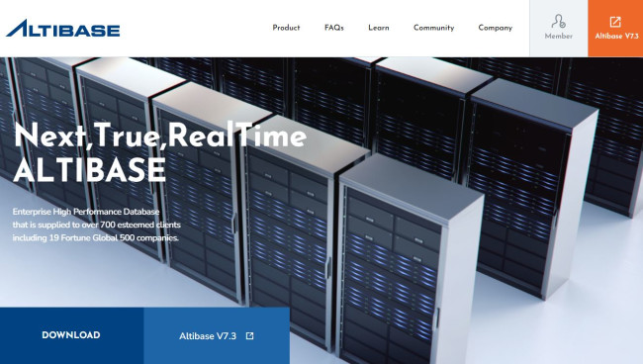Open the FAQs menu

pos(333,28)
